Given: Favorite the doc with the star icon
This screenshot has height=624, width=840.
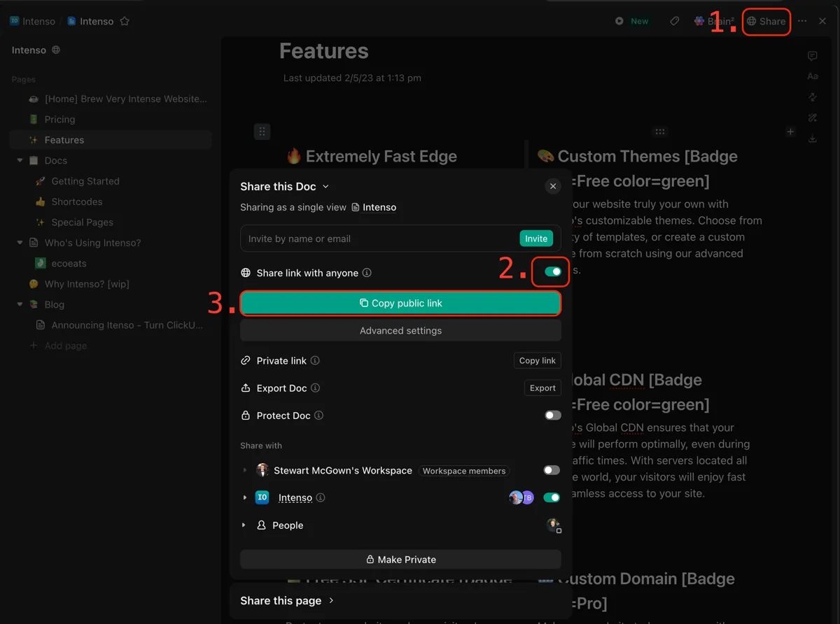Looking at the screenshot, I should click(x=125, y=21).
